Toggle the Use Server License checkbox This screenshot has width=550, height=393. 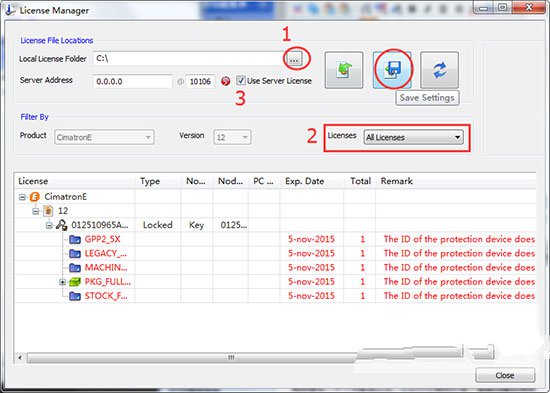[241, 81]
